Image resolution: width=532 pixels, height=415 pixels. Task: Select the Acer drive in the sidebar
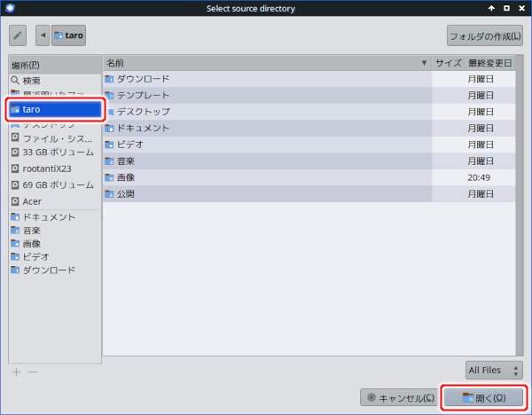55,201
